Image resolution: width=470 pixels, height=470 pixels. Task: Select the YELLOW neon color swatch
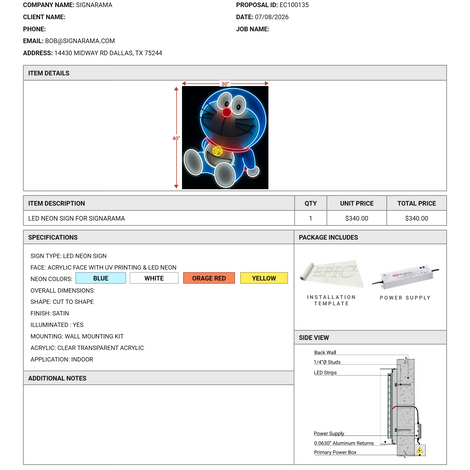(264, 278)
